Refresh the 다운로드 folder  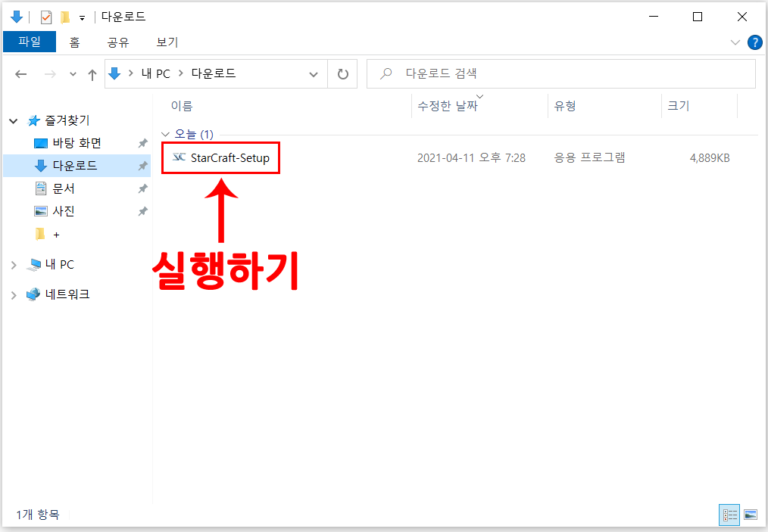click(x=343, y=74)
